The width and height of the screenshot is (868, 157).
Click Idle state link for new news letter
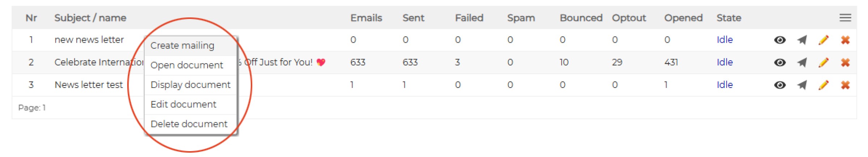point(724,40)
